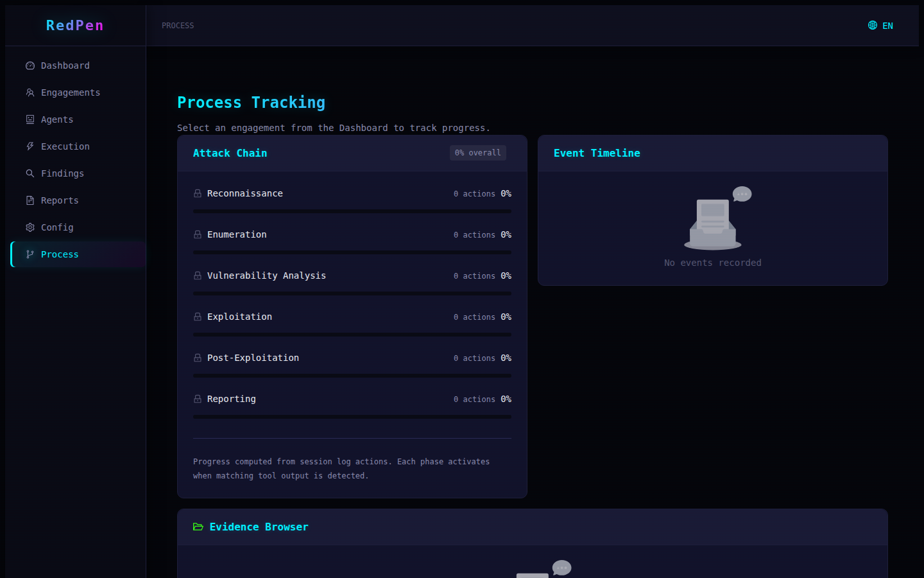The image size is (924, 578).
Task: Click the Exploitation phase name
Action: click(239, 317)
